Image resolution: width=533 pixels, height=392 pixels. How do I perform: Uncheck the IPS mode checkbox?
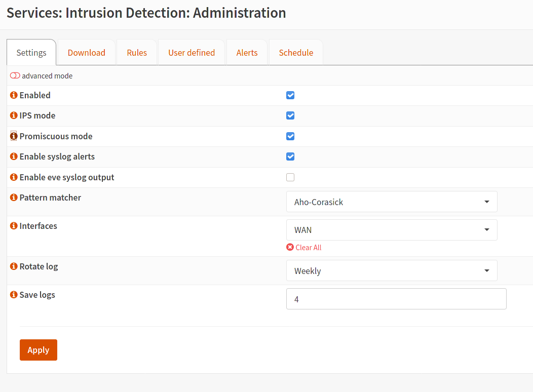290,115
